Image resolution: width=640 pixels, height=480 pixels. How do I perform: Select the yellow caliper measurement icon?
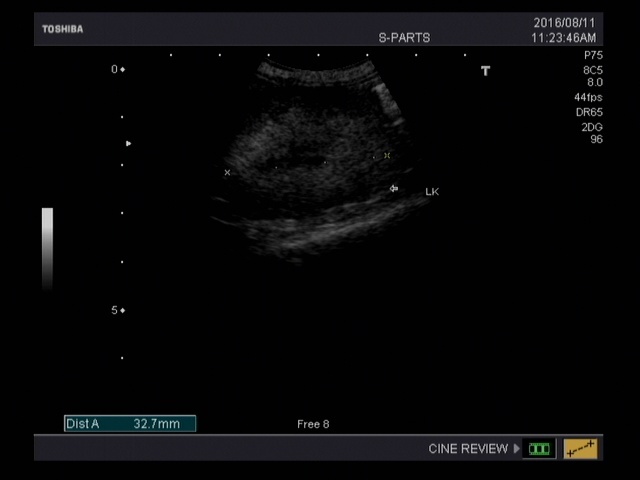pyautogui.click(x=580, y=449)
